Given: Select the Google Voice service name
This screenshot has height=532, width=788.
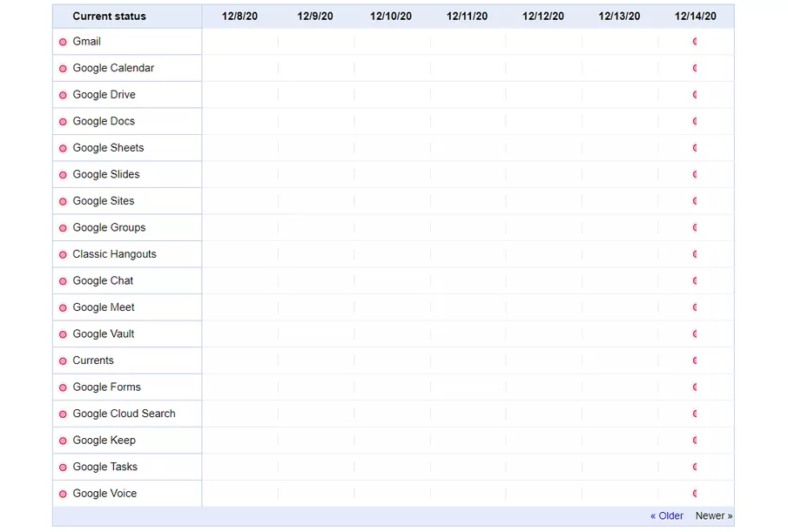Looking at the screenshot, I should click(104, 495).
